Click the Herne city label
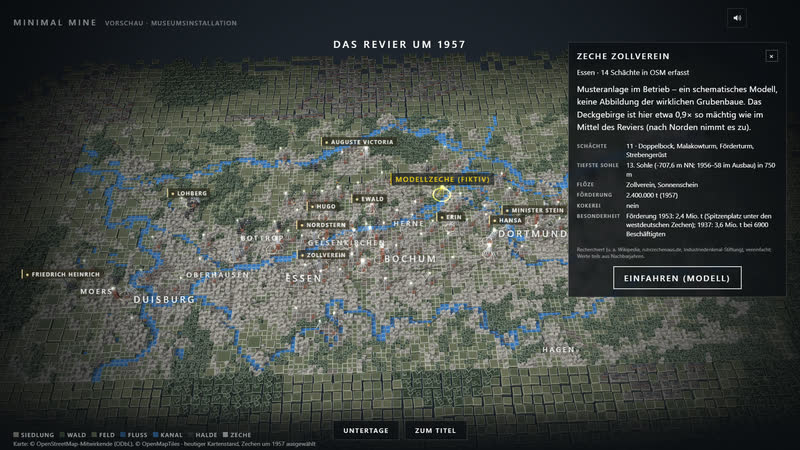This screenshot has width=800, height=450. point(409,223)
